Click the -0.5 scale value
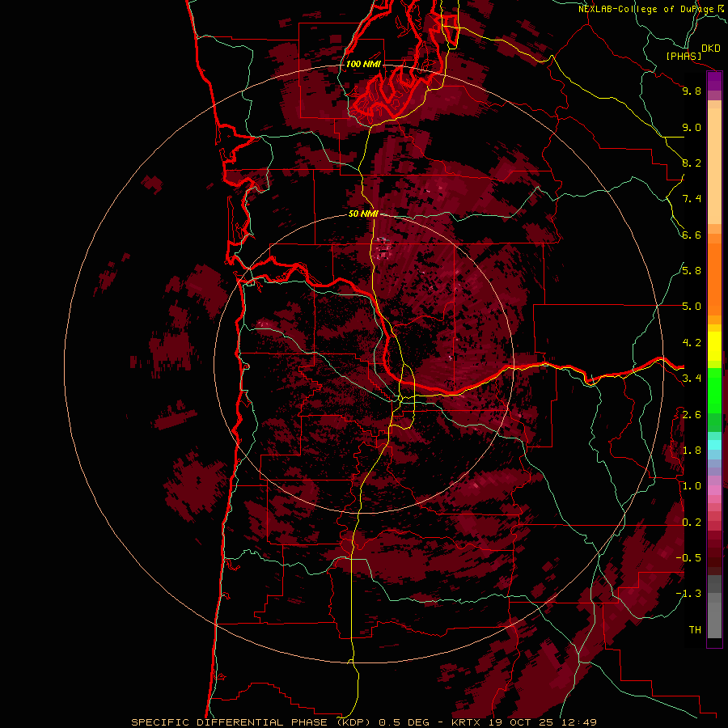The width and height of the screenshot is (728, 728). click(x=688, y=558)
